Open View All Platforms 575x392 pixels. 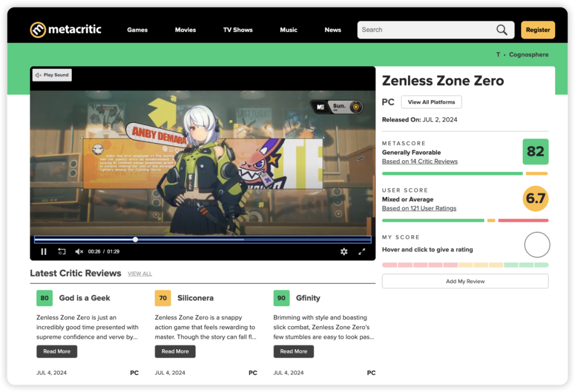pyautogui.click(x=431, y=102)
